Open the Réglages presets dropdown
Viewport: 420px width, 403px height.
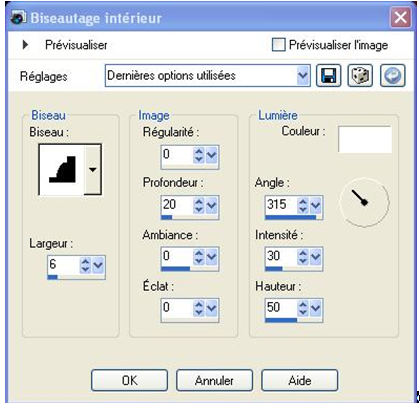(x=303, y=75)
